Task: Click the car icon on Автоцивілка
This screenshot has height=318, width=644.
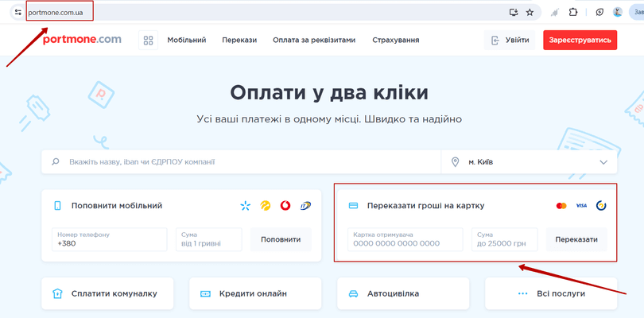Action: pos(353,294)
